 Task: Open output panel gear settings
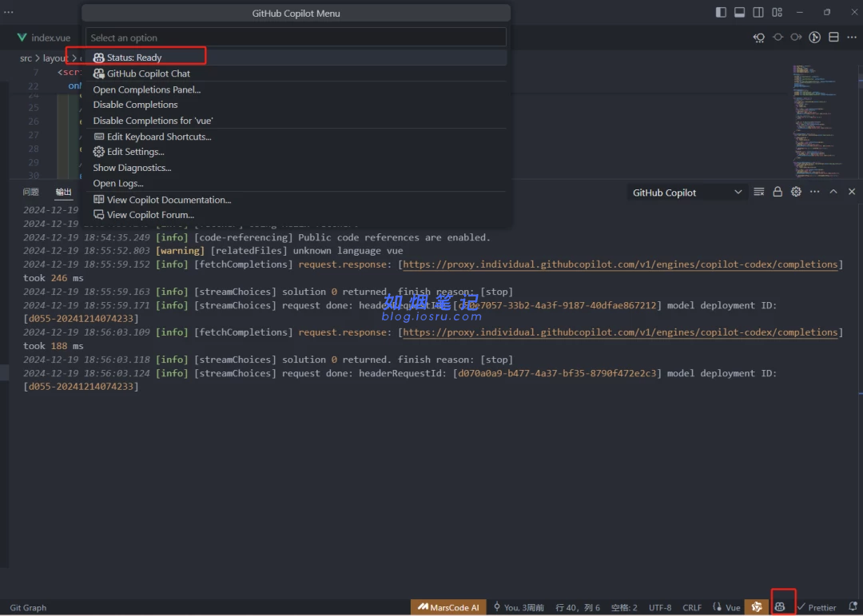[796, 192]
